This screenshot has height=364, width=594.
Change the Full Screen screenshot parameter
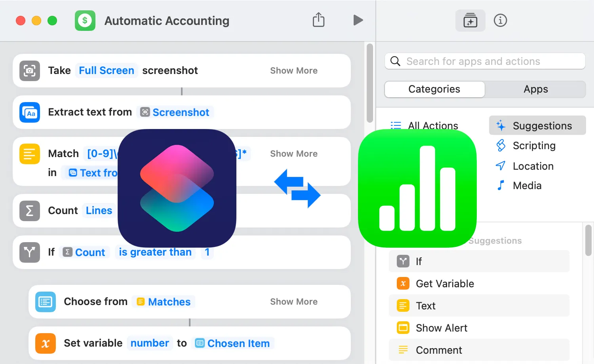pyautogui.click(x=106, y=70)
